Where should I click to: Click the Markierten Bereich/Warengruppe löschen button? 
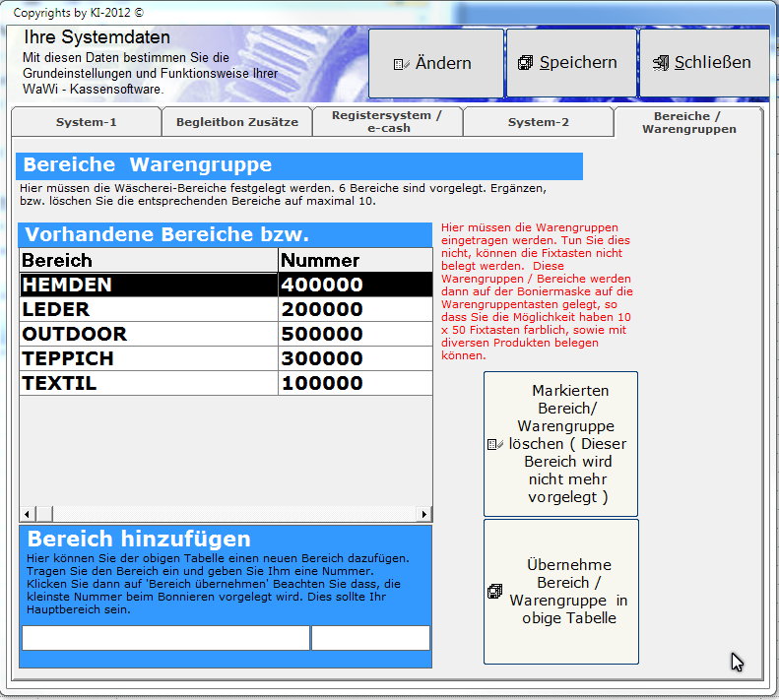pyautogui.click(x=561, y=444)
